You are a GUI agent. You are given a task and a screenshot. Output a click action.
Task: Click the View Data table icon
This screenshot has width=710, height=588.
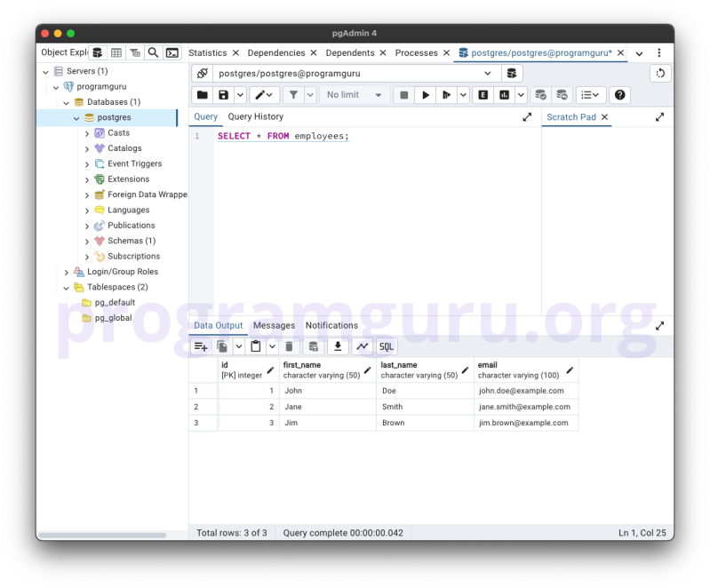pos(116,52)
